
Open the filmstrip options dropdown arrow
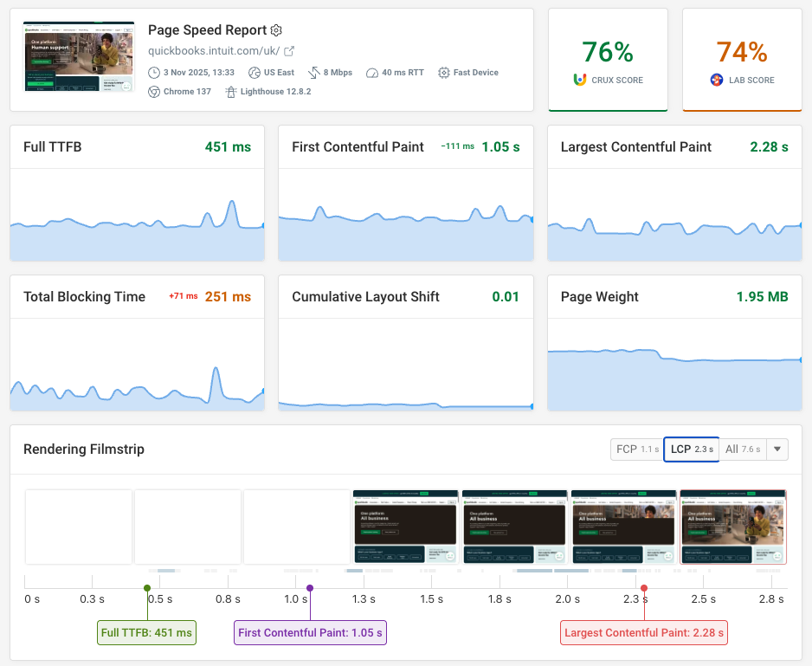pos(777,449)
